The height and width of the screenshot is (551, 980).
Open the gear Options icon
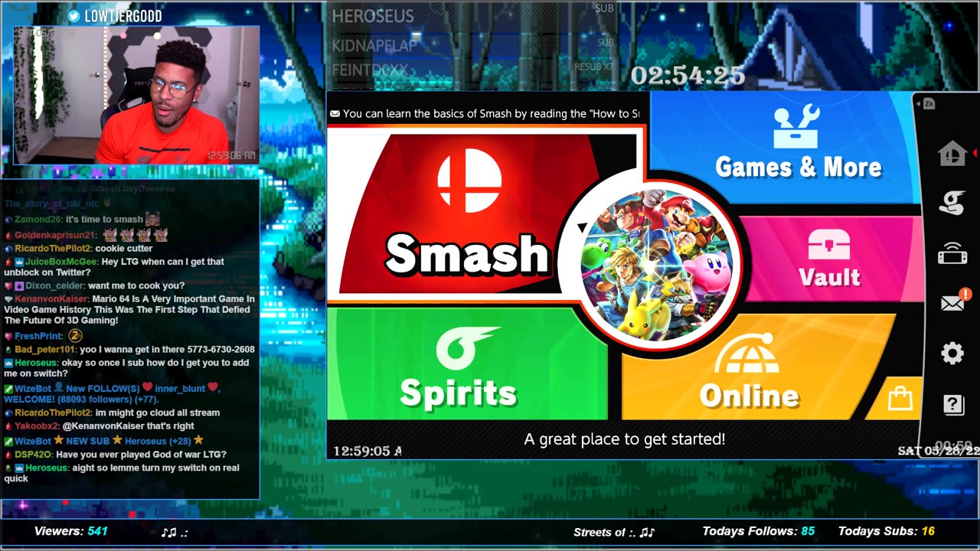tap(952, 353)
